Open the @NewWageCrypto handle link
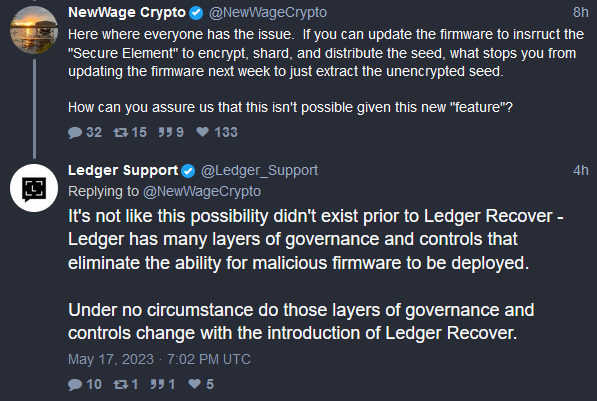 click(268, 13)
